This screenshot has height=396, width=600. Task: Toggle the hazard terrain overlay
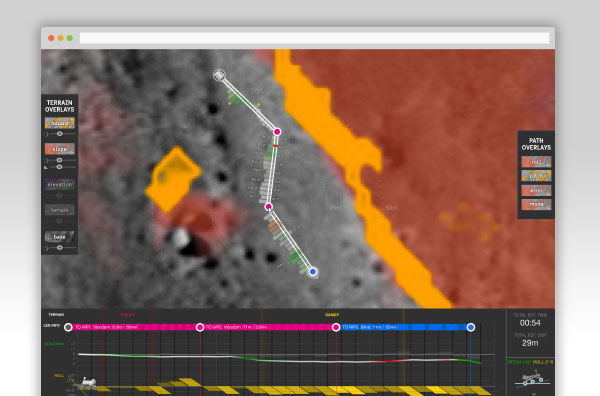[x=59, y=123]
